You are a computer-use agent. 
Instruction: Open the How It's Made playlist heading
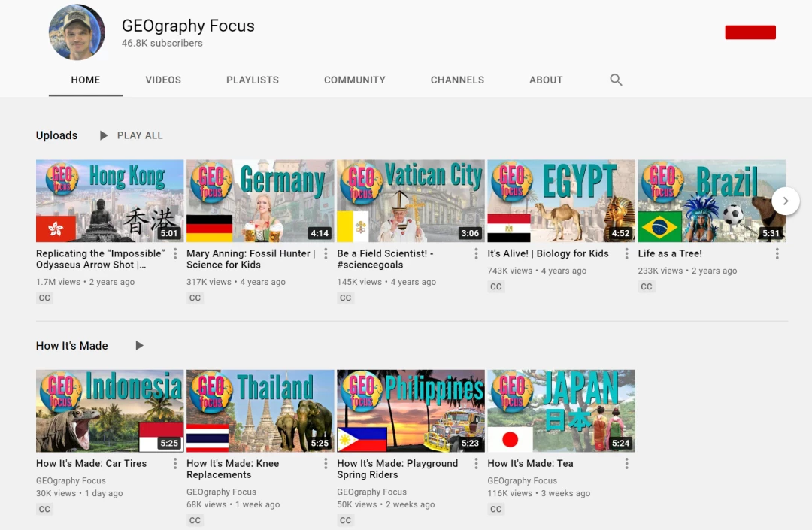(72, 345)
